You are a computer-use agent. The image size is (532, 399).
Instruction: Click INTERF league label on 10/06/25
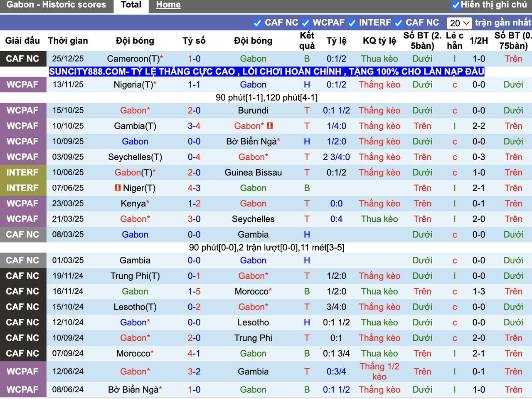(22, 172)
